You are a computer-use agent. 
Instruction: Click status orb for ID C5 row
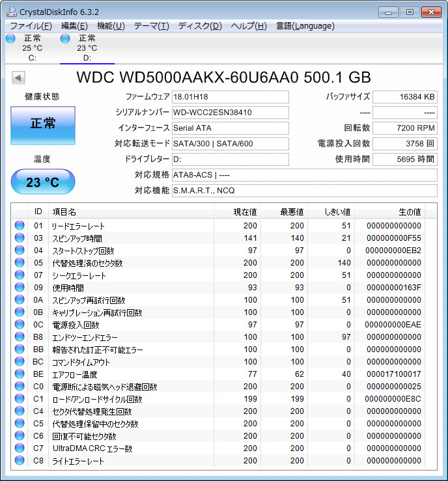[20, 423]
